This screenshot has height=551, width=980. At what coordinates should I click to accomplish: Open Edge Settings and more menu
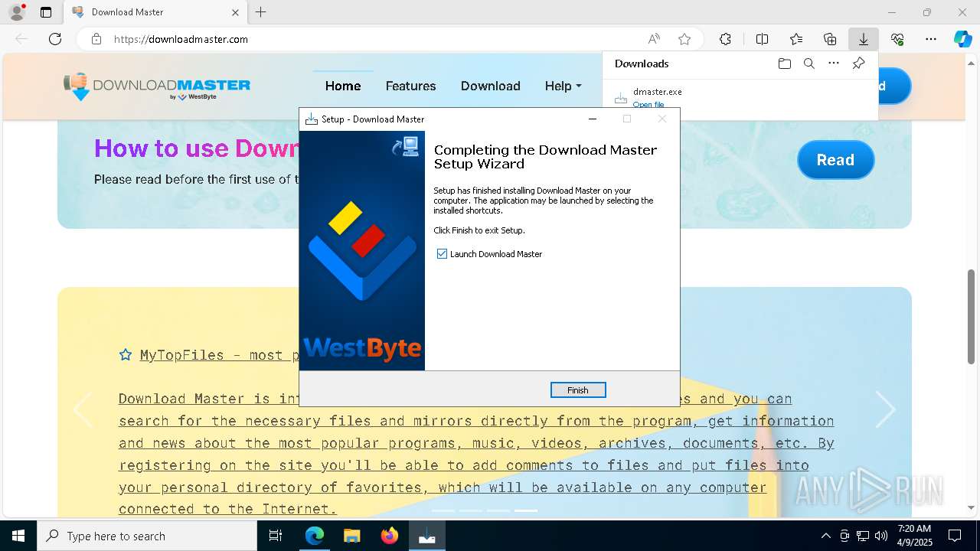coord(931,39)
